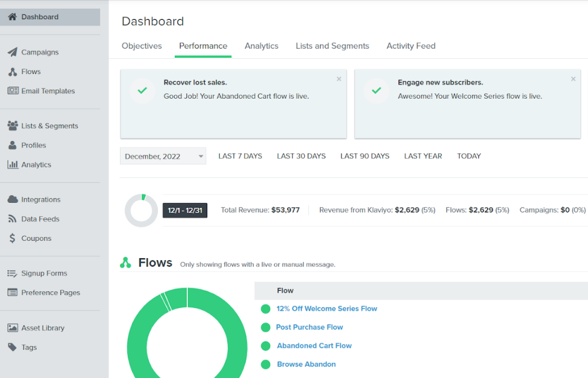Click green dot beside Browse Abandon

[266, 364]
